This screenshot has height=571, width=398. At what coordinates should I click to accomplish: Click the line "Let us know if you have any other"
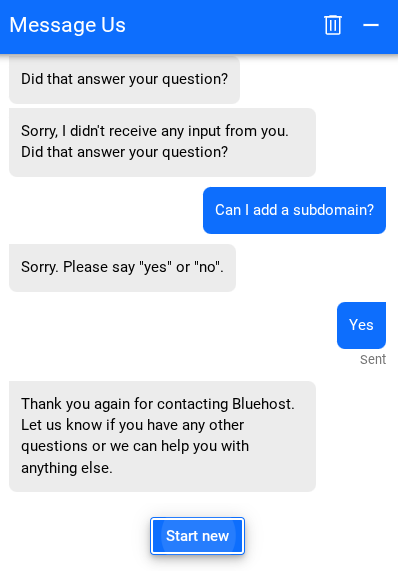(x=133, y=425)
